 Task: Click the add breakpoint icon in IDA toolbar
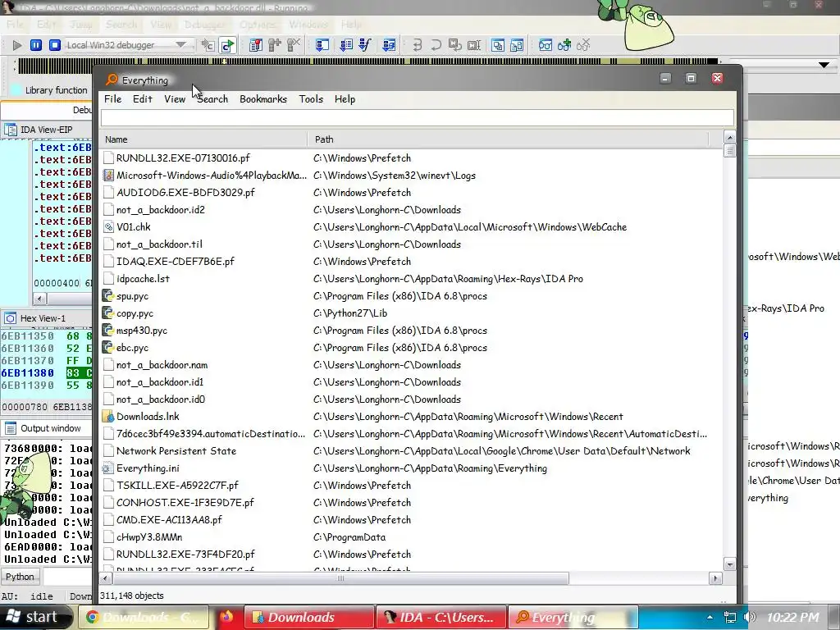(274, 45)
